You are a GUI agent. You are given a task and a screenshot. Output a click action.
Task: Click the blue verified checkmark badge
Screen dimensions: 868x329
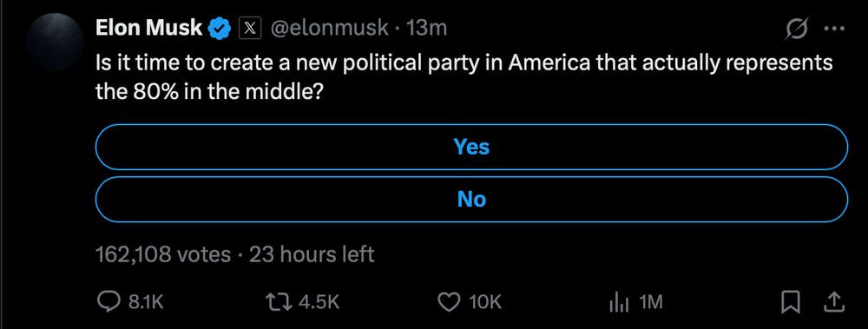pos(220,28)
